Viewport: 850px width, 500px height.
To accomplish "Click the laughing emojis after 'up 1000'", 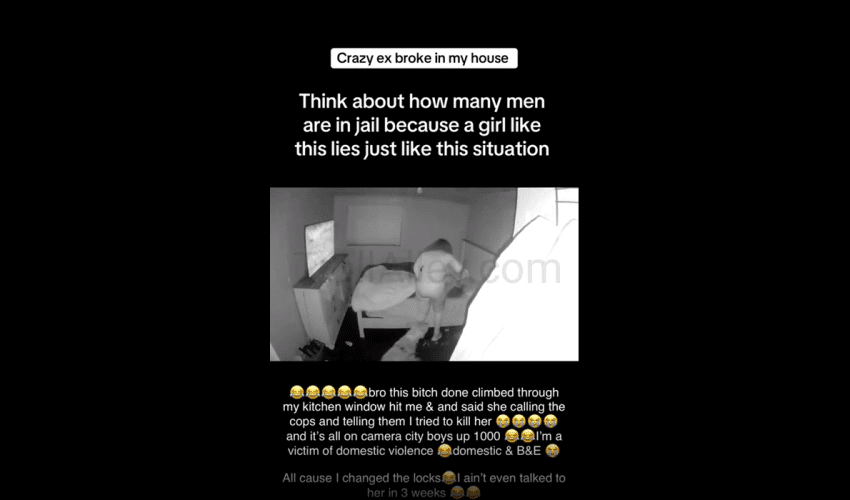I will tap(519, 436).
